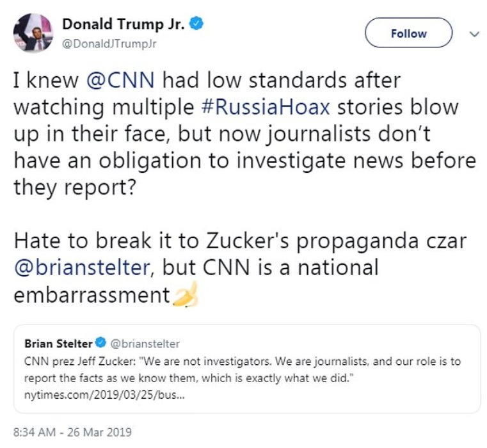Open Brian Stelter's name in quoted tweet
Image resolution: width=487 pixels, height=448 pixels.
[x=58, y=344]
